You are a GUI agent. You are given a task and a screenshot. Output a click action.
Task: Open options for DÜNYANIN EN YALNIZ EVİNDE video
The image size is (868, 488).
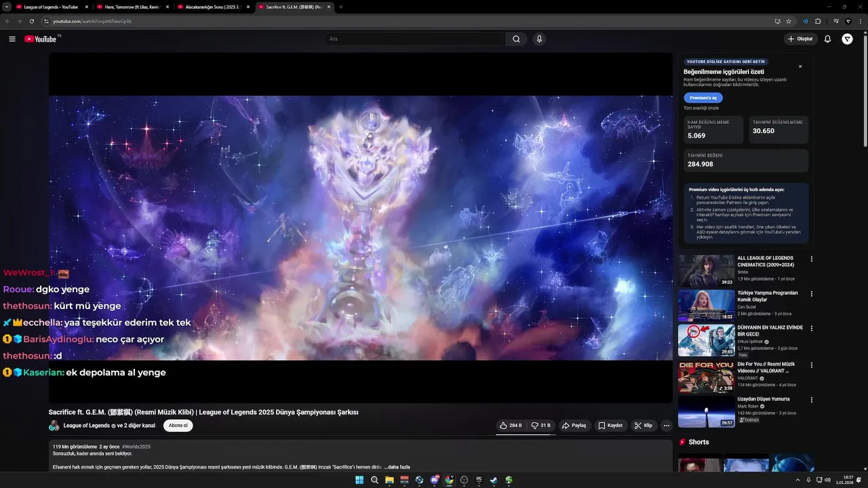click(812, 329)
